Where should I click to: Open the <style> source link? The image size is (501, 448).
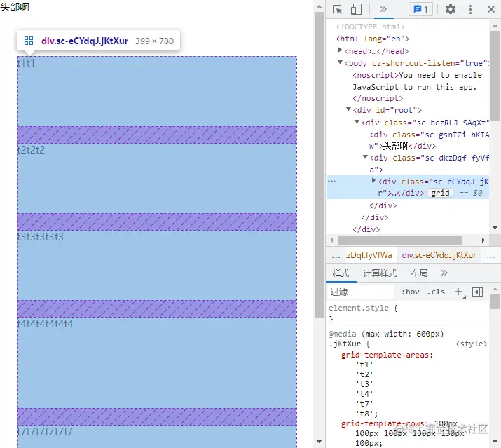coord(472,344)
